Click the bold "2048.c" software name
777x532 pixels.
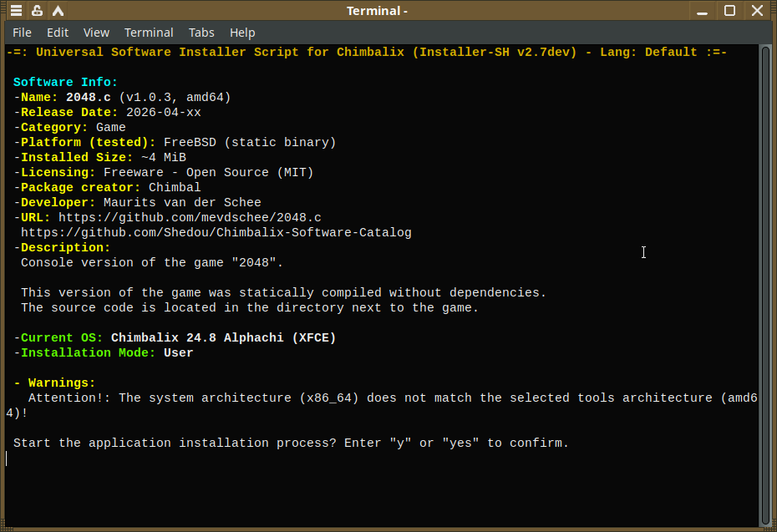coord(89,97)
